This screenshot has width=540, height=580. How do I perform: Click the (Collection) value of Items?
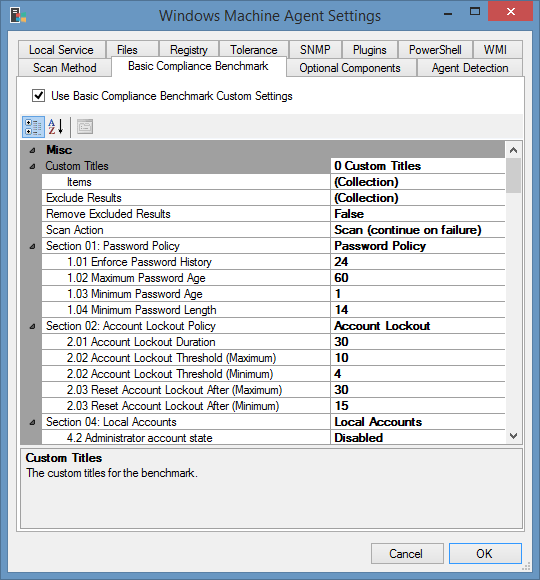coord(418,182)
